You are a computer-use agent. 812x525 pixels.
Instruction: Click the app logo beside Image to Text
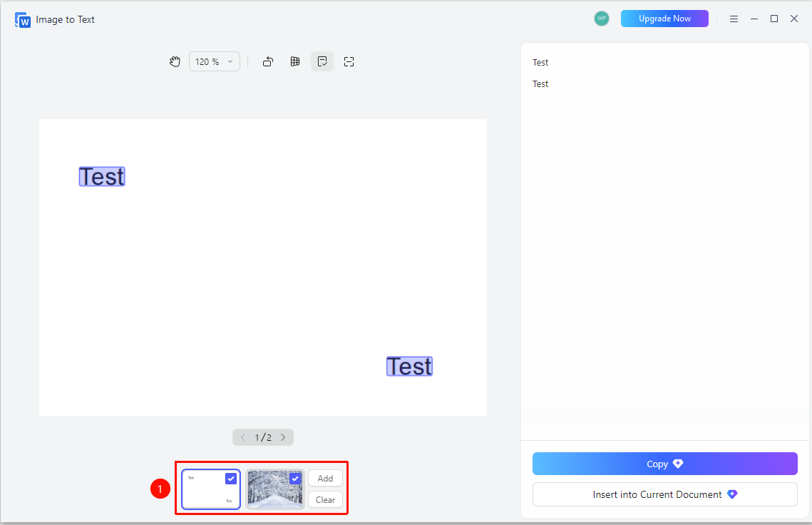tap(23, 20)
